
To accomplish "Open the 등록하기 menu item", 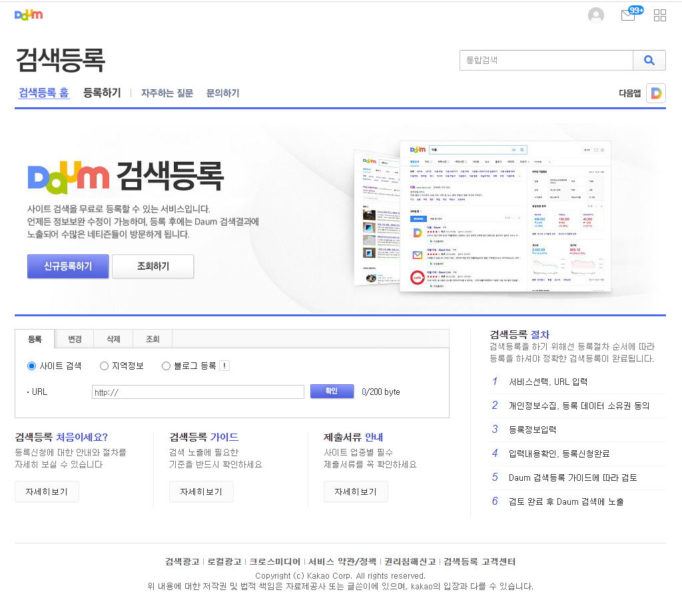I will 102,93.
